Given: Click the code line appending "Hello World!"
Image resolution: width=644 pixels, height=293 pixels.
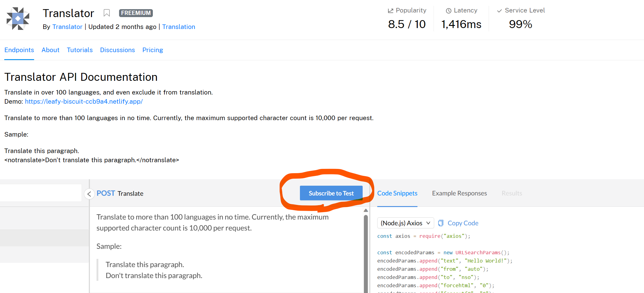Looking at the screenshot, I should 445,261.
